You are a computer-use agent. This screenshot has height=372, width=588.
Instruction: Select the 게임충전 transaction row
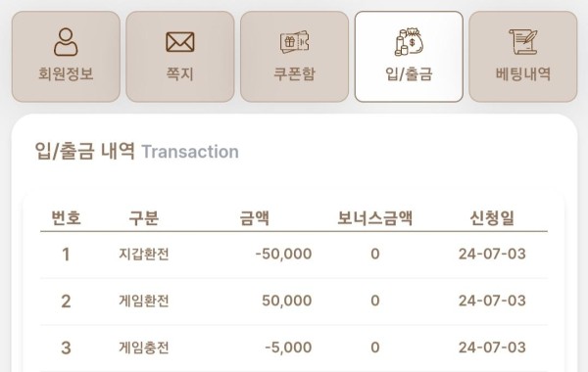(x=294, y=349)
